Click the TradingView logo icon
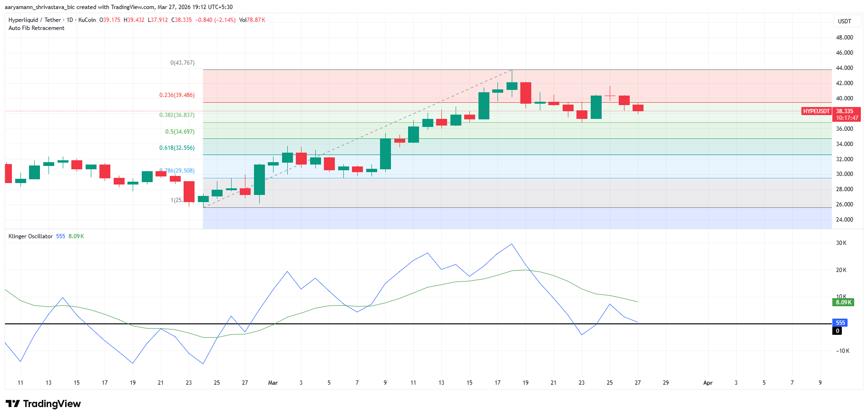 13,404
